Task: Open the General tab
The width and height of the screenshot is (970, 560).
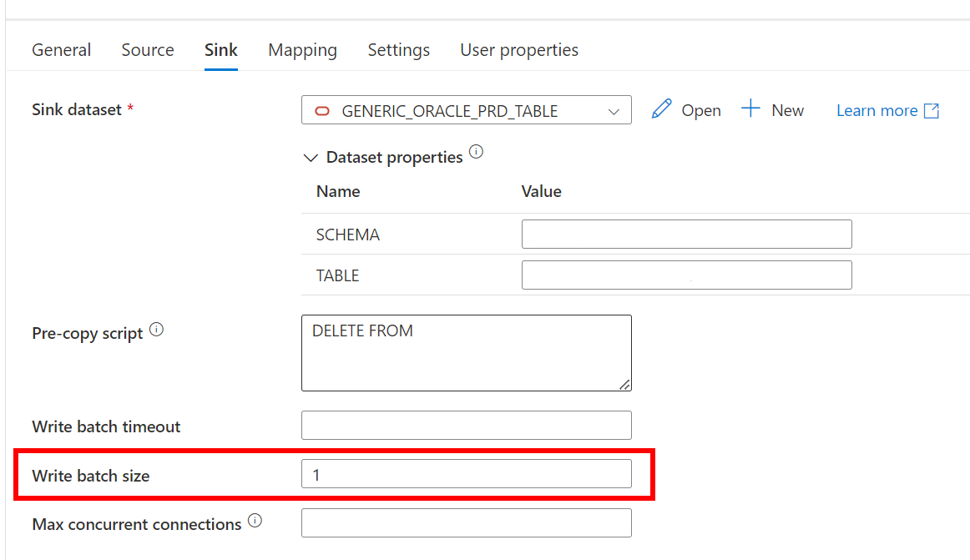Action: click(x=61, y=49)
